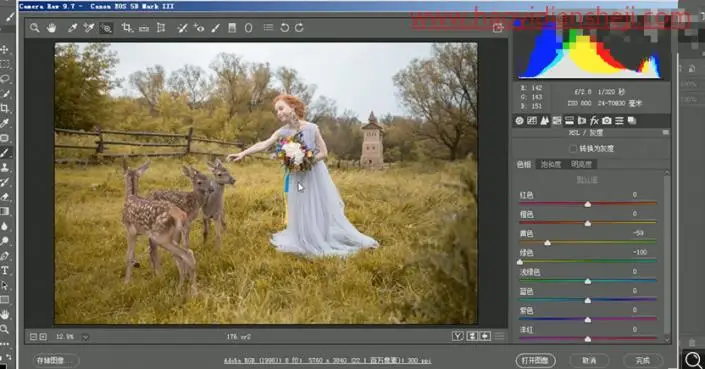Select the Crop tool
The width and height of the screenshot is (705, 369).
(x=127, y=28)
